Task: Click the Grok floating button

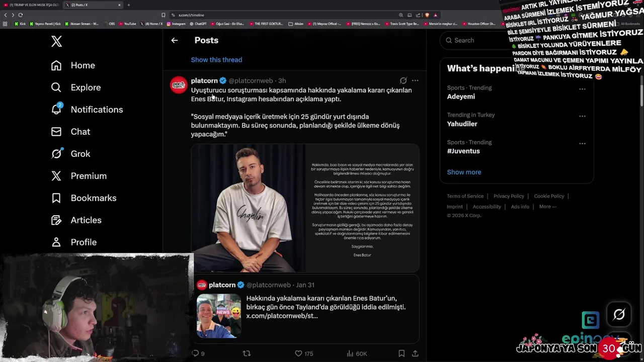Action: pyautogui.click(x=619, y=315)
